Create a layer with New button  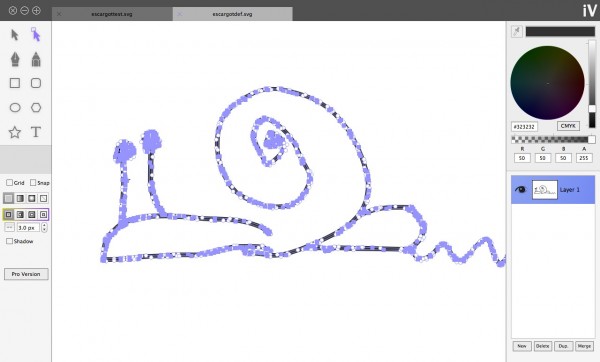pyautogui.click(x=522, y=346)
